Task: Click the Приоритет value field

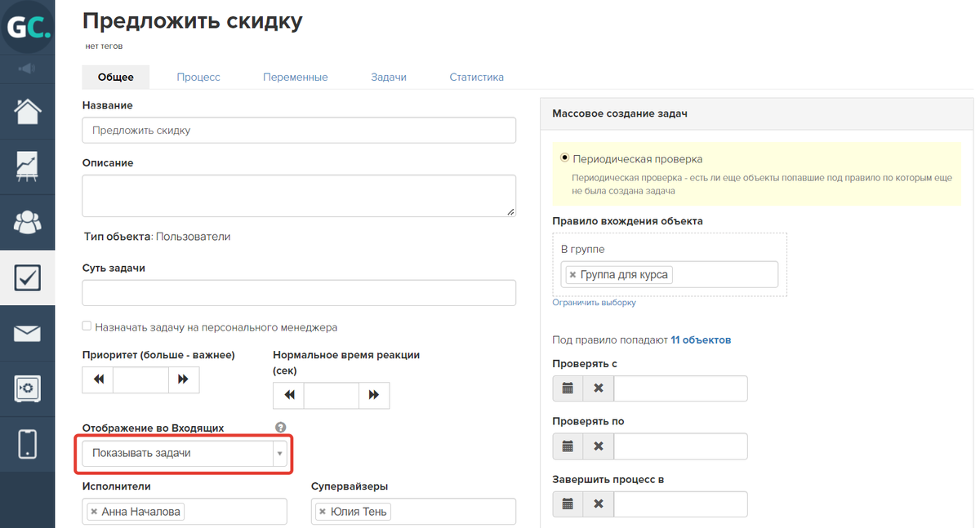Action: [x=140, y=379]
